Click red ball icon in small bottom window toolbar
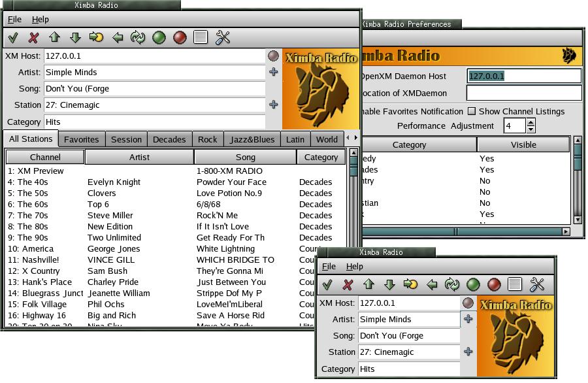The image size is (588, 383). point(495,284)
